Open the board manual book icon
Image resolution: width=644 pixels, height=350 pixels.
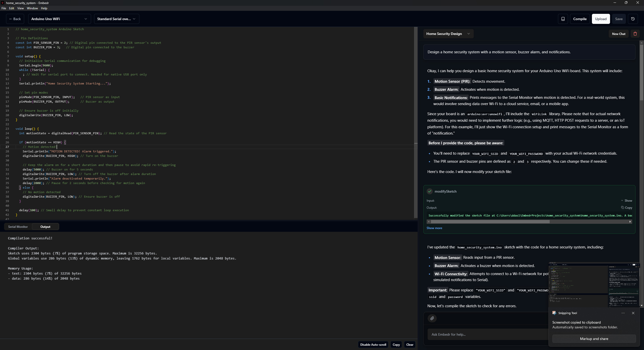click(563, 19)
